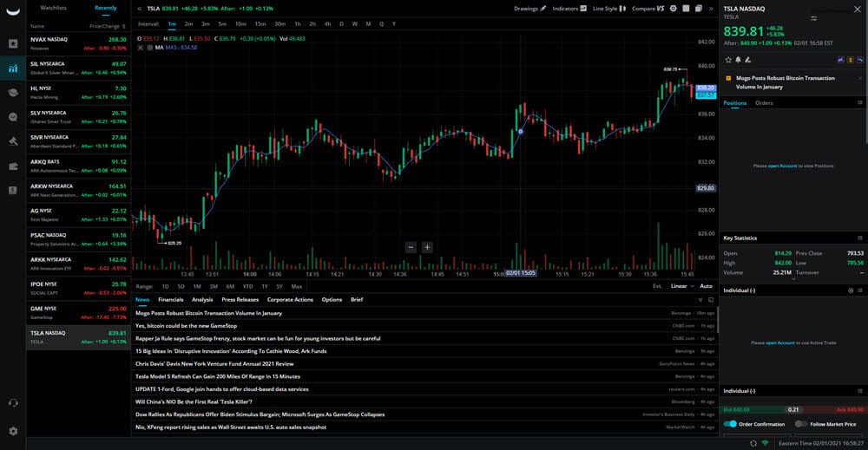Open the wallet icon in left sidebar
868x450 pixels.
click(x=13, y=166)
